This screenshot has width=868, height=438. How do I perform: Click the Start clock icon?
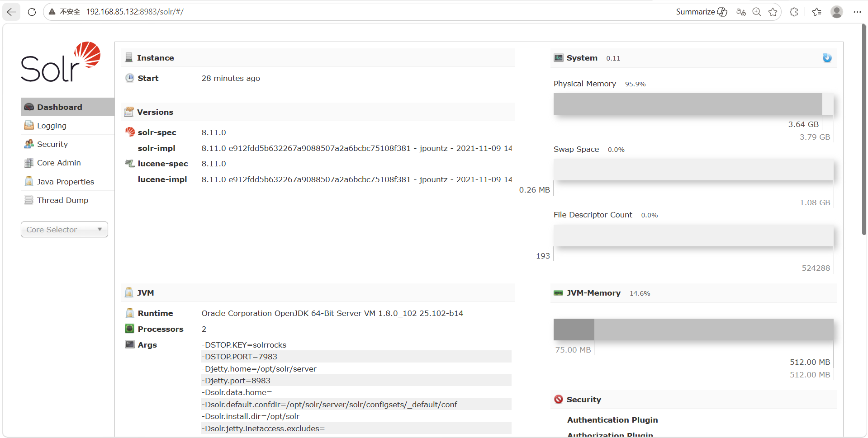(130, 78)
